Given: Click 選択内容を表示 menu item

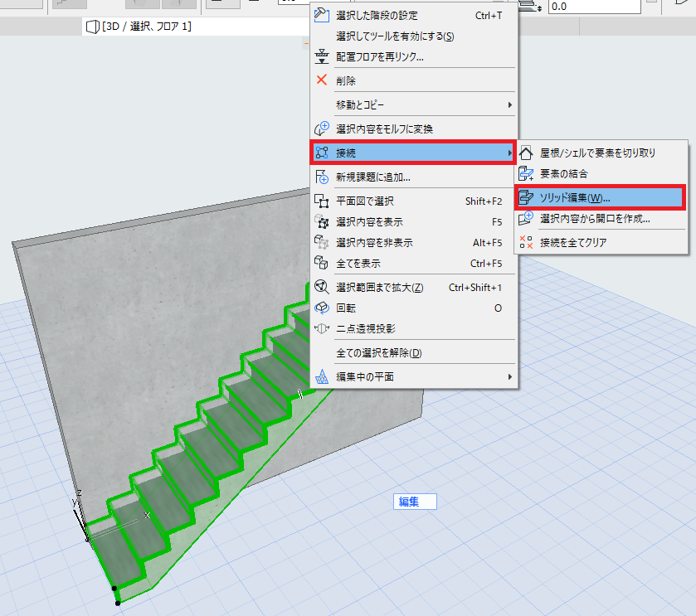Looking at the screenshot, I should [414, 221].
